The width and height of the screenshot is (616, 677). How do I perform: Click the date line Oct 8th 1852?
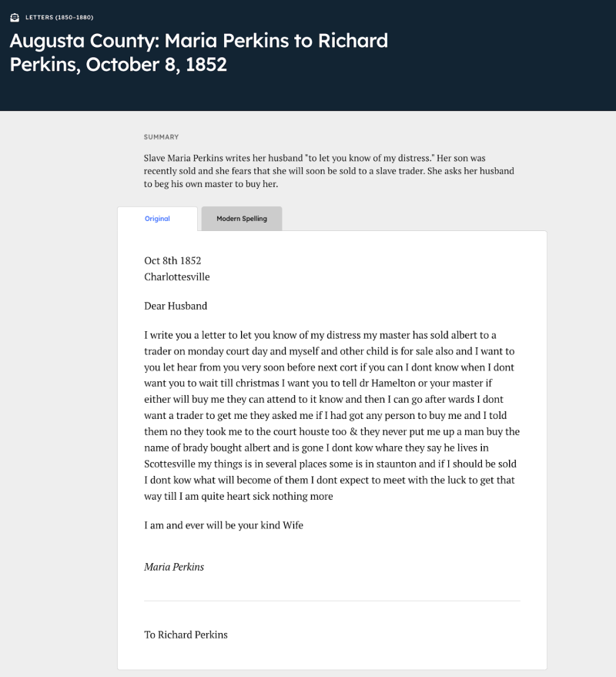pos(172,260)
